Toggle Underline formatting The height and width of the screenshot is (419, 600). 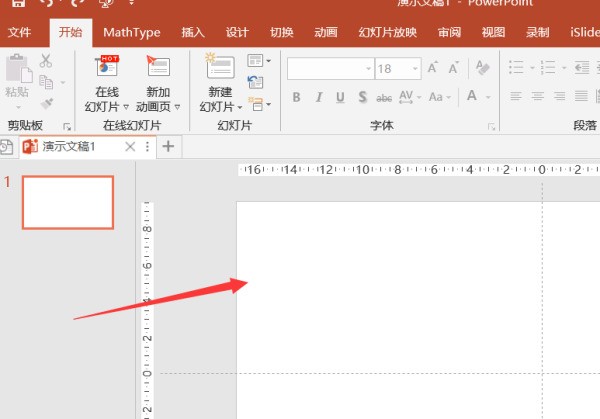340,97
